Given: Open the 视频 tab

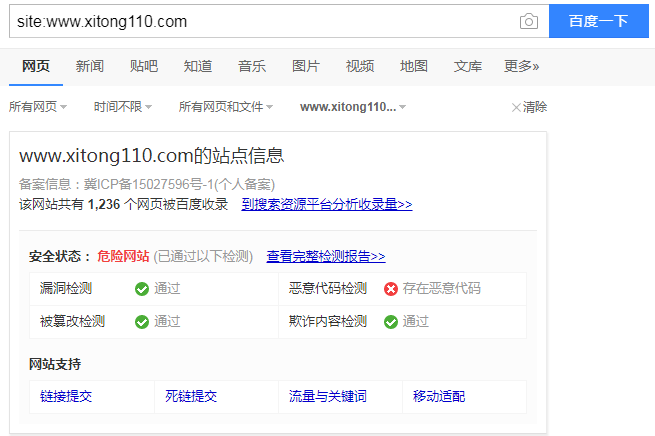Looking at the screenshot, I should [x=360, y=66].
